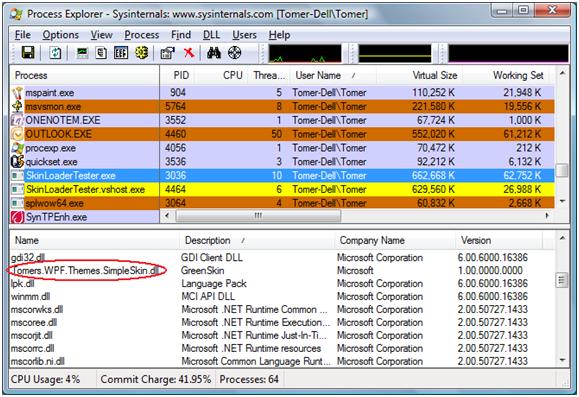The height and width of the screenshot is (397, 579).
Task: Open the File menu
Action: (x=23, y=35)
